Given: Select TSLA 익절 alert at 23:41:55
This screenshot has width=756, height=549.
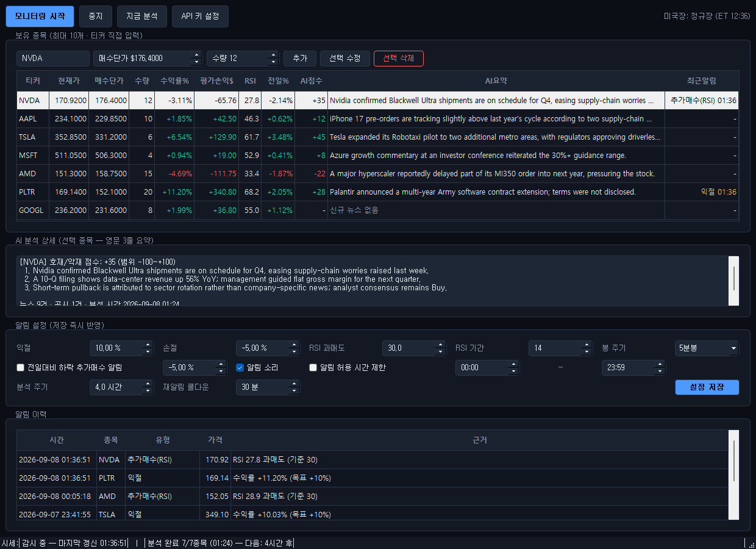Looking at the screenshot, I should point(373,514).
